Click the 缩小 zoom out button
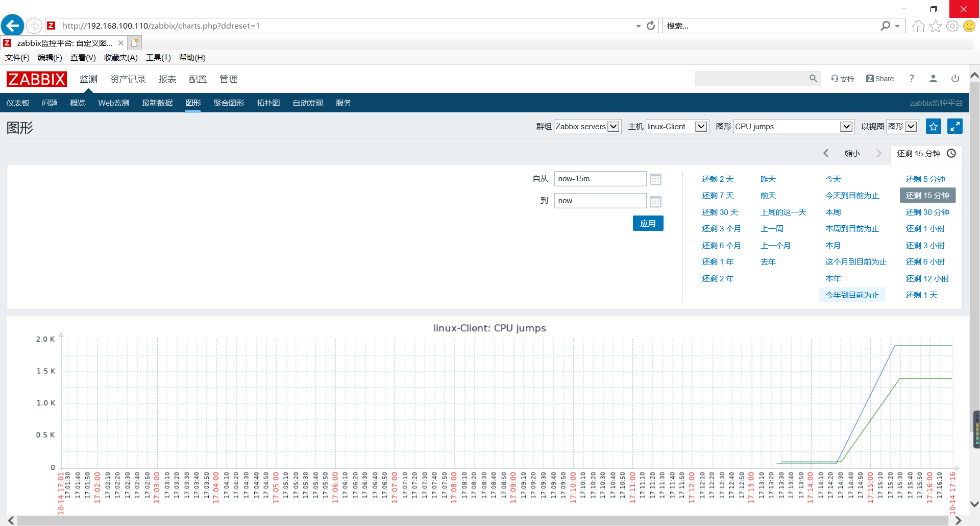The image size is (980, 526). click(852, 153)
